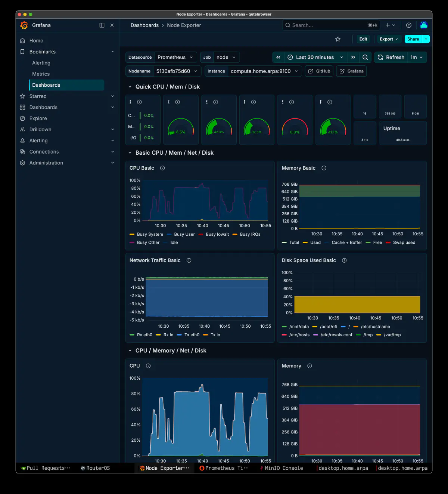448x494 pixels.
Task: Open the Explore navigation item
Action: point(38,118)
